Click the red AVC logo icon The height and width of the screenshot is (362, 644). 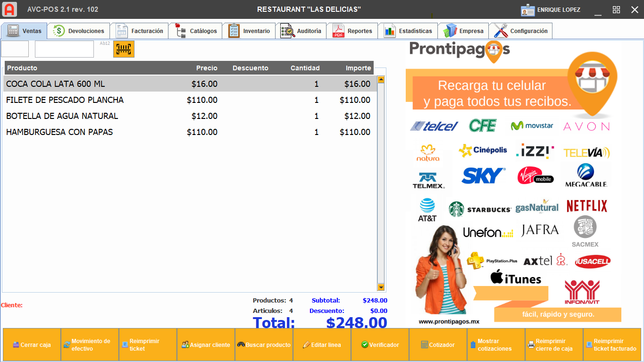click(x=9, y=9)
